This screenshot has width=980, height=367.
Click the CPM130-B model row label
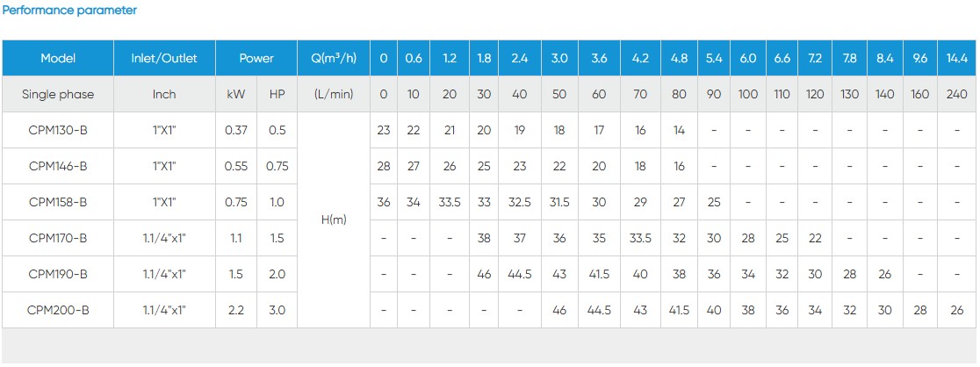[x=58, y=130]
